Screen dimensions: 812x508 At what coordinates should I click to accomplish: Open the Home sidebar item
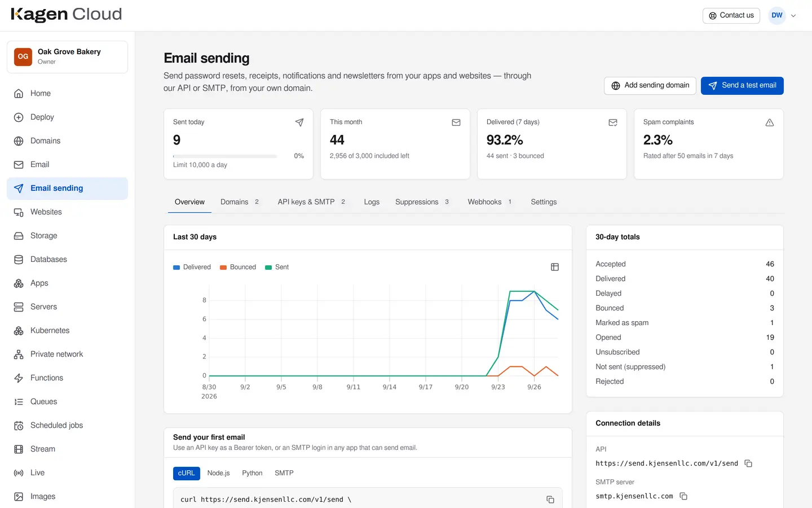click(67, 94)
